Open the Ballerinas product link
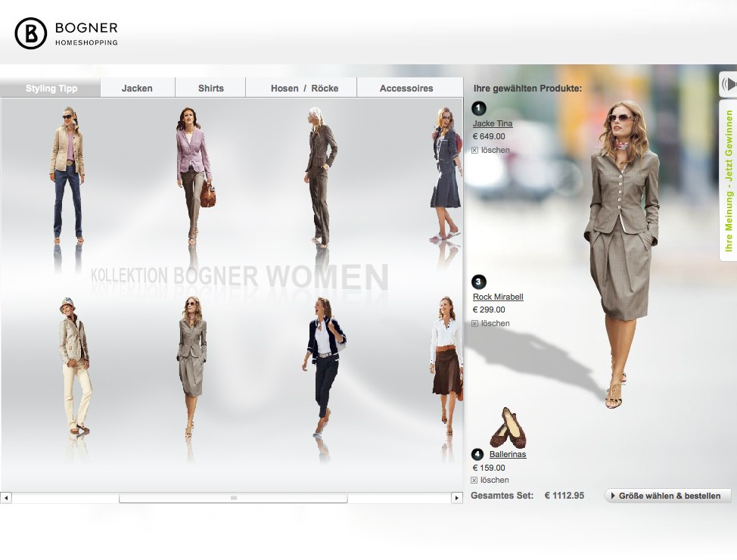The image size is (737, 560). coord(508,454)
